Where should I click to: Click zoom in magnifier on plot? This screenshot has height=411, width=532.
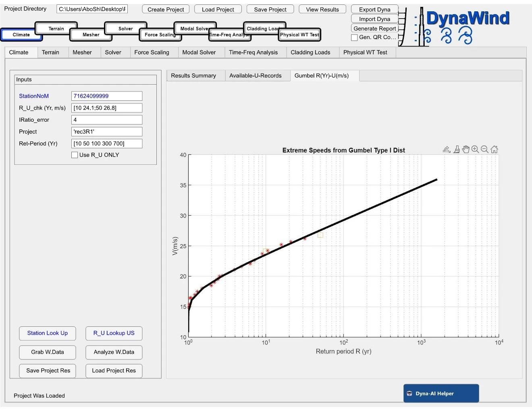coord(475,149)
